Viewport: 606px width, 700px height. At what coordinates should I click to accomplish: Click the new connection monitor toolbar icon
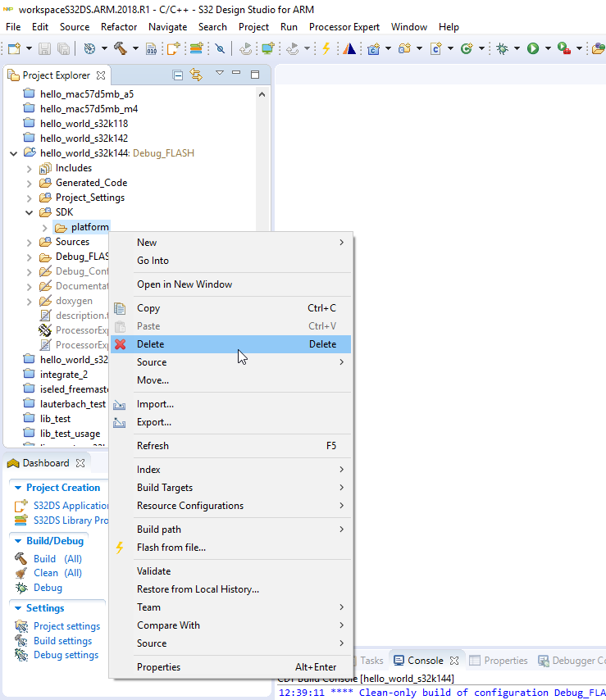click(268, 48)
